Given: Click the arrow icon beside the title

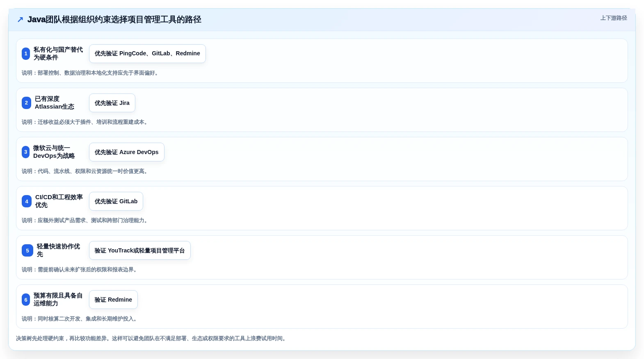Looking at the screenshot, I should (20, 19).
